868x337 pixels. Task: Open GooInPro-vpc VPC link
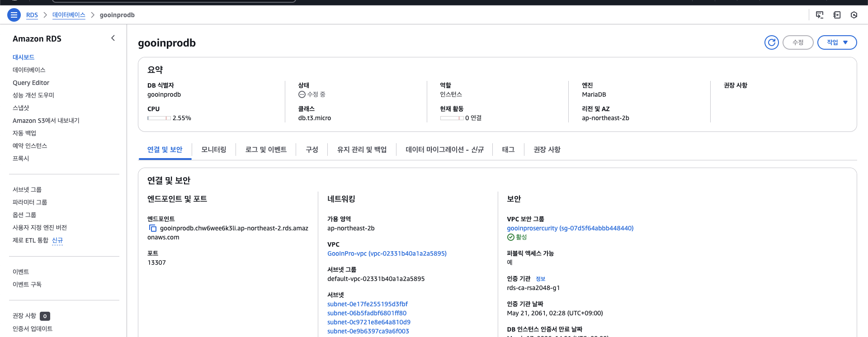click(387, 253)
